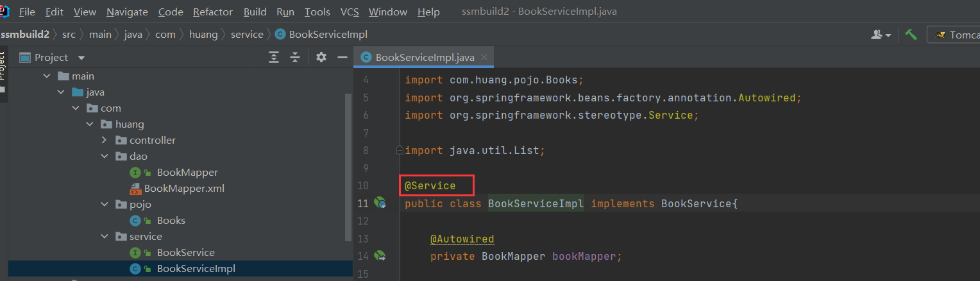Open the Tools menu
980x281 pixels.
[x=317, y=12]
